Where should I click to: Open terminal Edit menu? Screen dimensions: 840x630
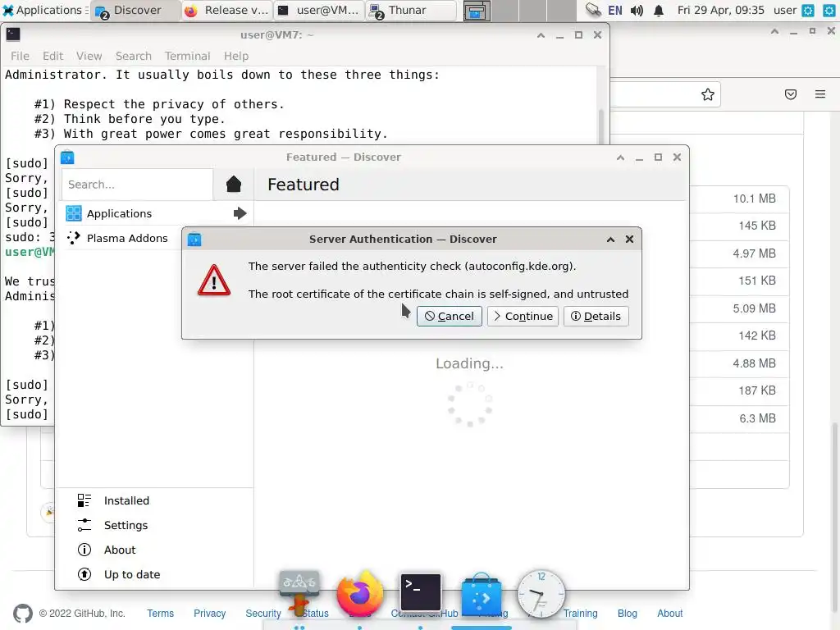point(52,56)
